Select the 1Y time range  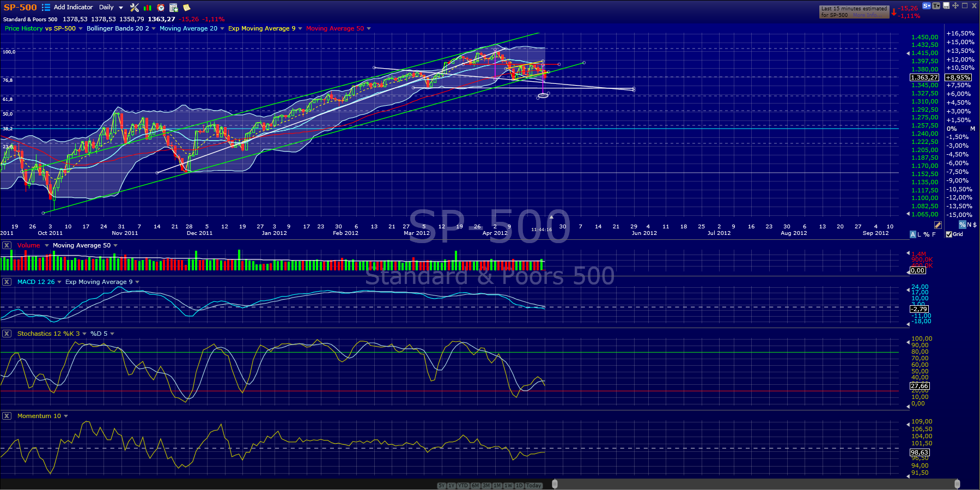point(452,486)
